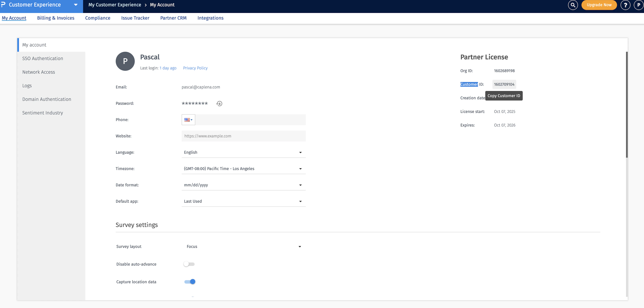This screenshot has height=308, width=644.
Task: Click the 1 day ago last login link
Action: [168, 68]
